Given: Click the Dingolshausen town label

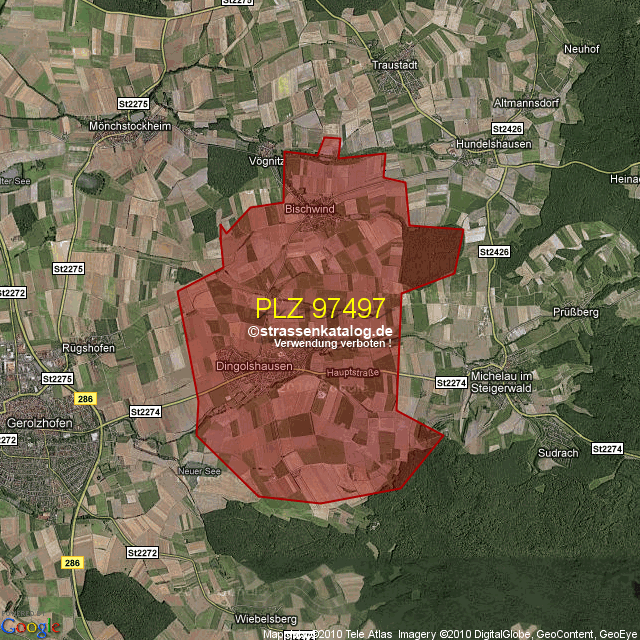Looking at the screenshot, I should [x=254, y=367].
